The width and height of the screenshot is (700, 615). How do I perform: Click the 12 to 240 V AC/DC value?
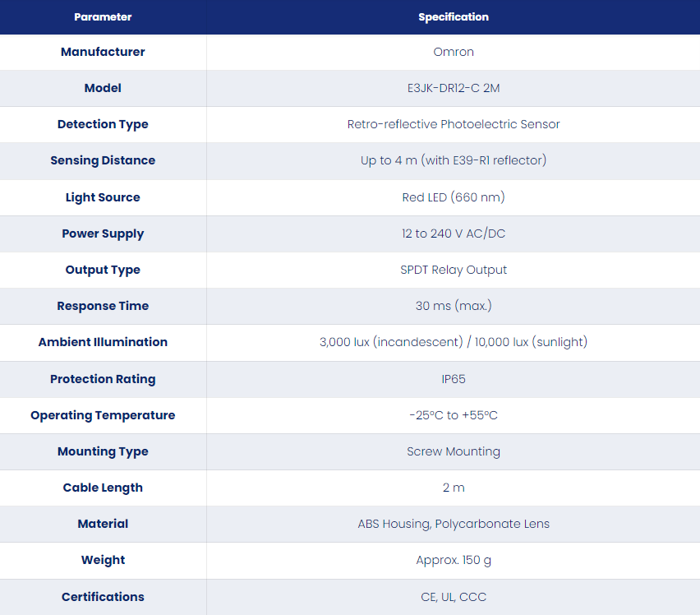[454, 234]
